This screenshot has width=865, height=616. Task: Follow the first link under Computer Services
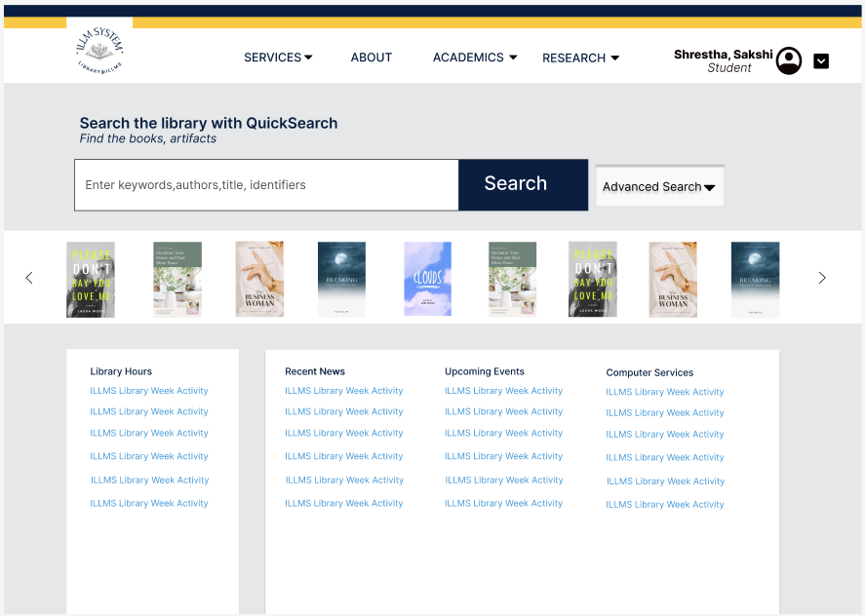click(665, 392)
